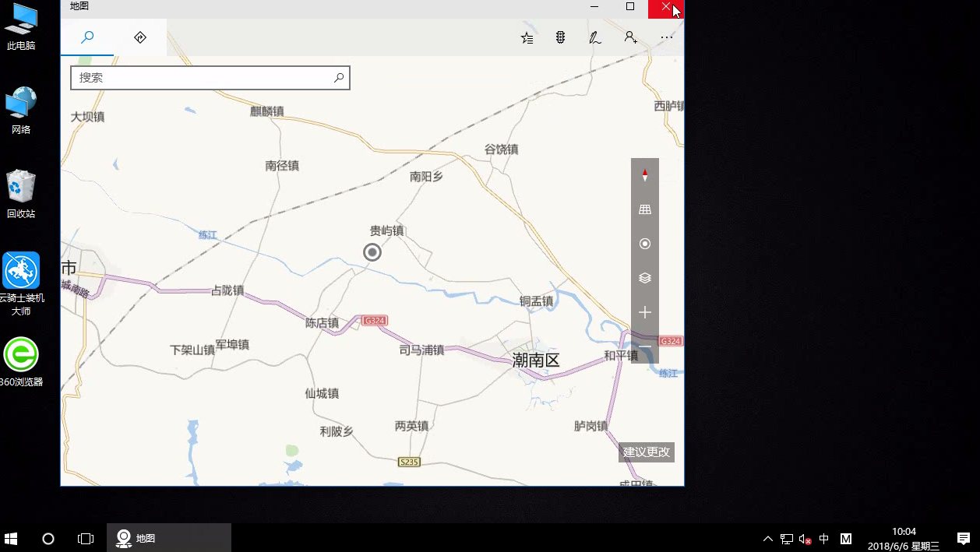Viewport: 980px width, 552px height.
Task: Open the map layers icon
Action: (644, 278)
